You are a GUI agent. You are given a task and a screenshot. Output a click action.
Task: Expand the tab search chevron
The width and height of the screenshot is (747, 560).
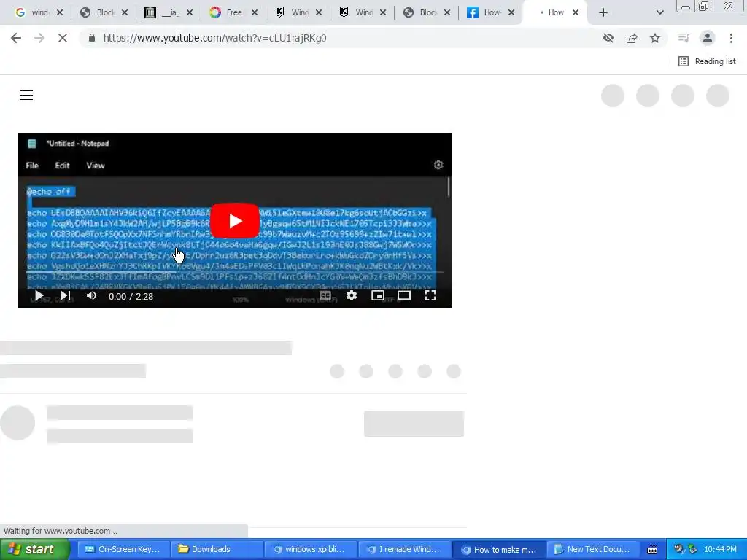(659, 13)
